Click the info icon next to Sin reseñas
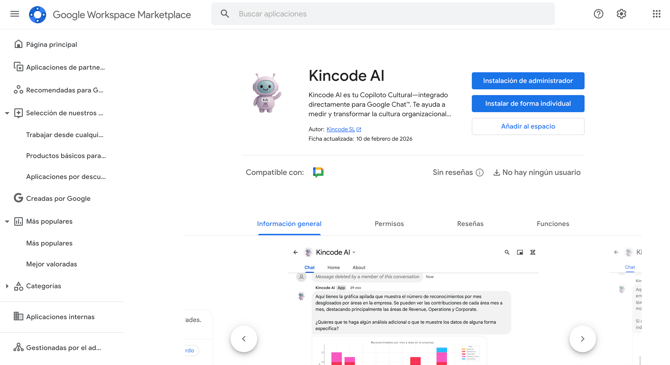670x365 pixels. (479, 173)
